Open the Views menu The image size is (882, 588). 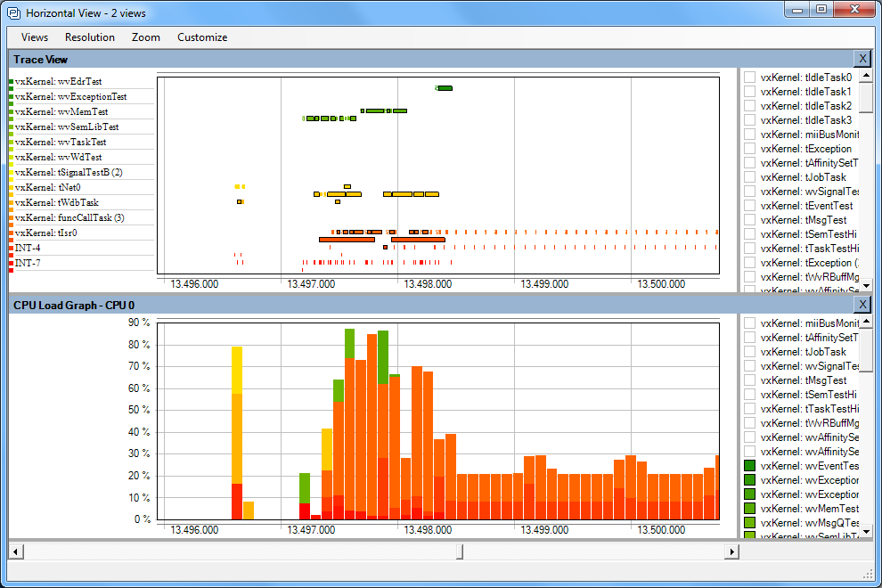(x=35, y=37)
